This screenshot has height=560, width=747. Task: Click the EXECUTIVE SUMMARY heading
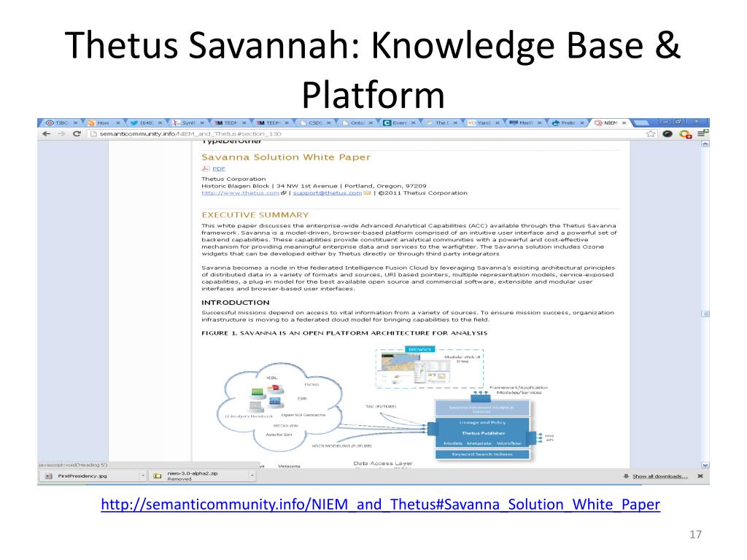coord(255,215)
